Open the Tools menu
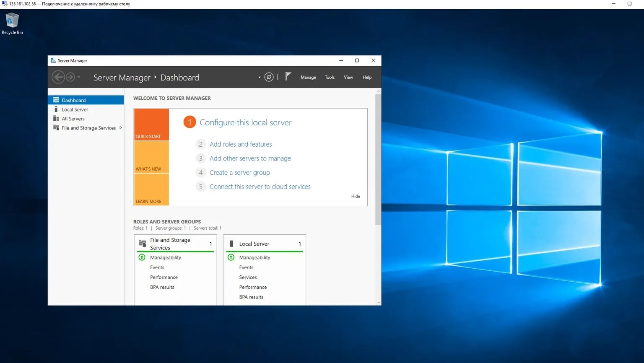 pos(330,78)
